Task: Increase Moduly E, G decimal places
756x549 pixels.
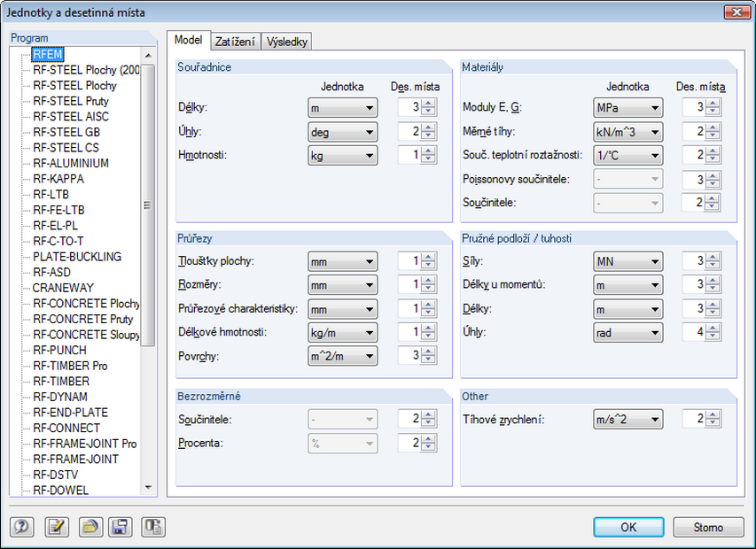Action: pos(714,104)
